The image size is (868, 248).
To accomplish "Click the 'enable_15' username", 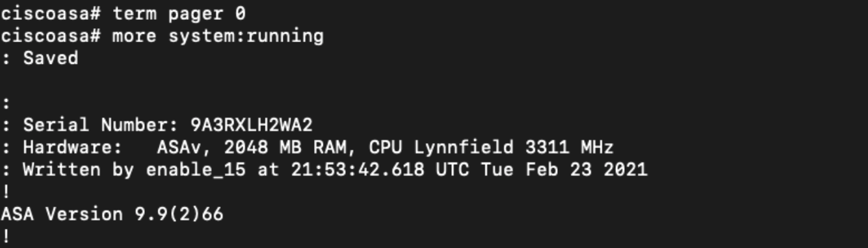I will [196, 170].
